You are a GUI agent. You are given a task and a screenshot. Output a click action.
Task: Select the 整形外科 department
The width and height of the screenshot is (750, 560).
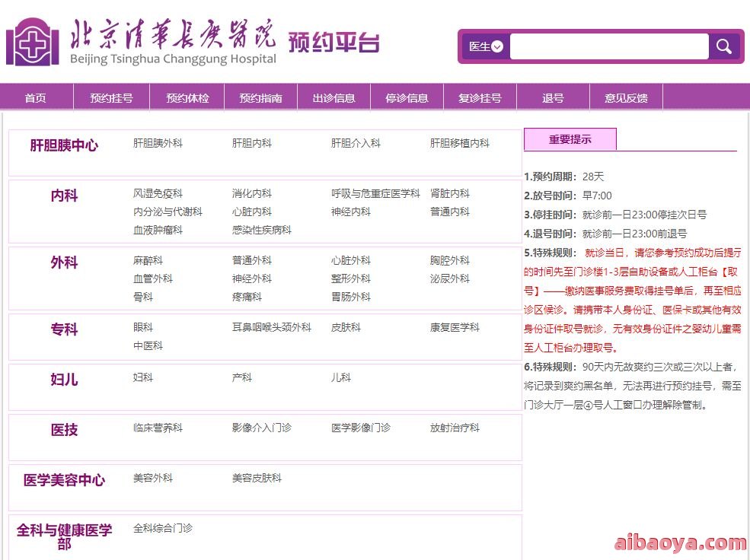click(x=350, y=278)
